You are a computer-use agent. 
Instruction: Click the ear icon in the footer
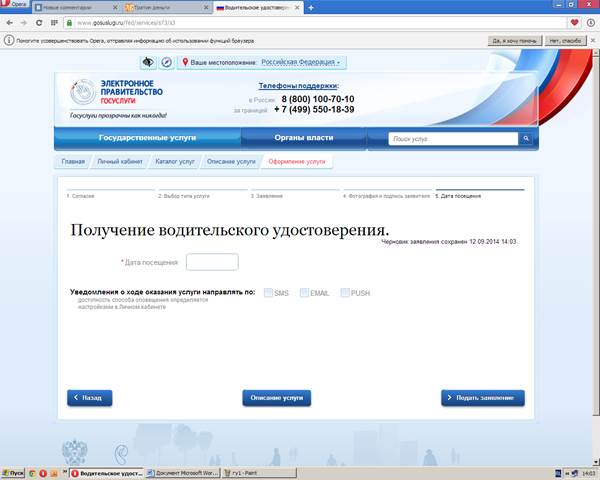(122, 454)
